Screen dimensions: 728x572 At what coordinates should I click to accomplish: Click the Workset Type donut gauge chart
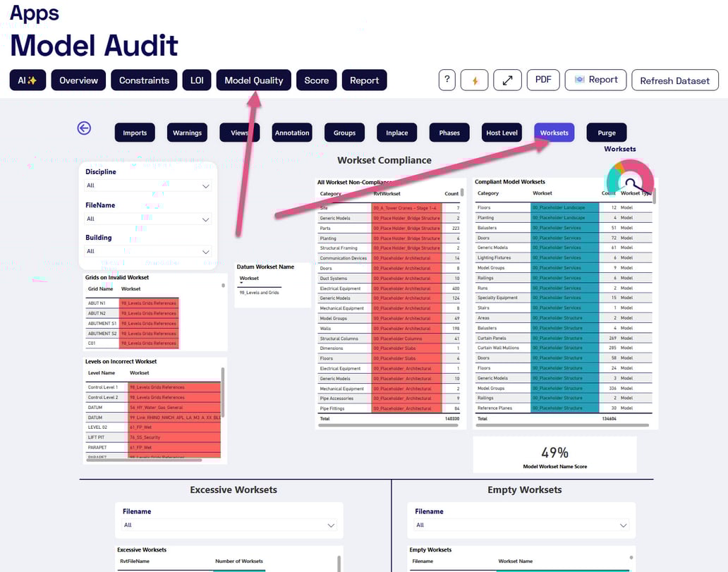click(629, 180)
